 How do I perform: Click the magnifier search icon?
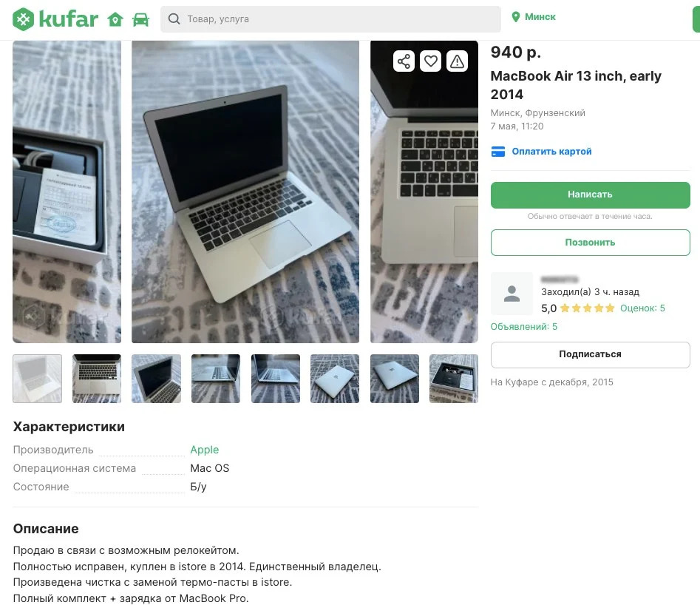(174, 18)
